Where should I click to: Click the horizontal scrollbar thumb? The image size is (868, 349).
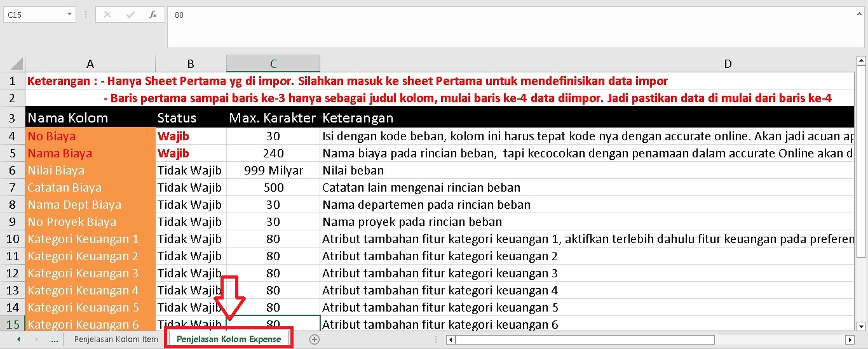(x=585, y=339)
